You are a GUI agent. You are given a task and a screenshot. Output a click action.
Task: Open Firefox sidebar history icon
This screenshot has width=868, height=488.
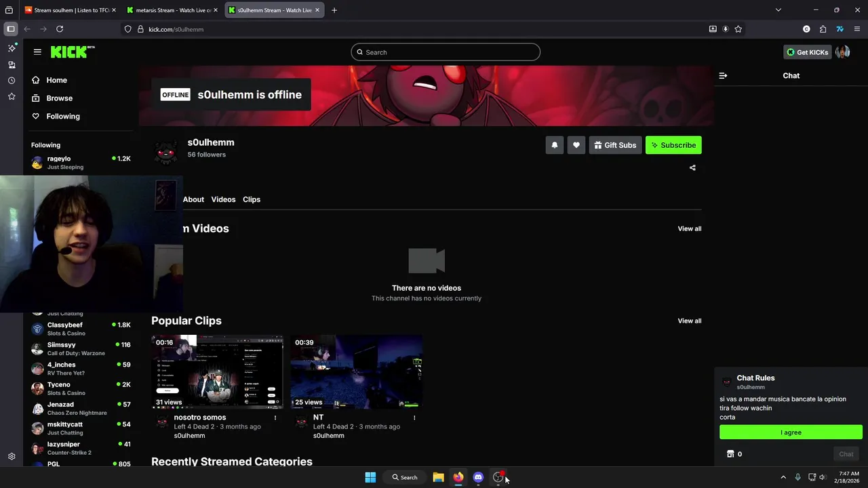[x=12, y=81]
